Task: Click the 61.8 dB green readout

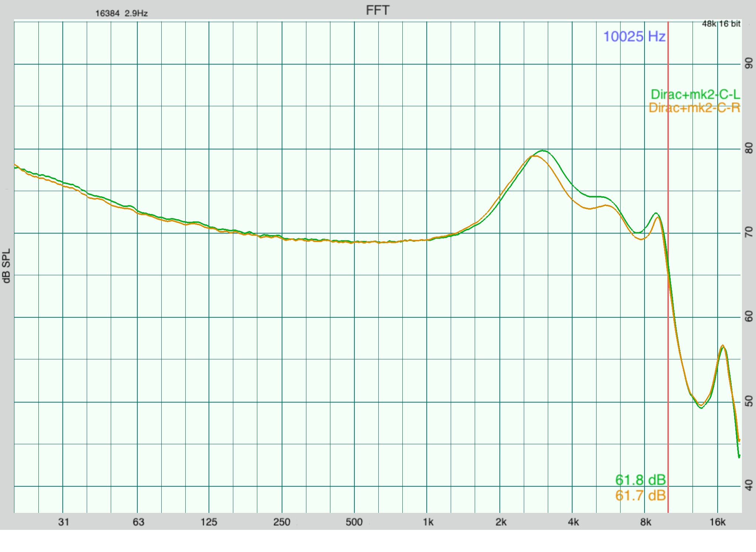Action: [x=640, y=480]
